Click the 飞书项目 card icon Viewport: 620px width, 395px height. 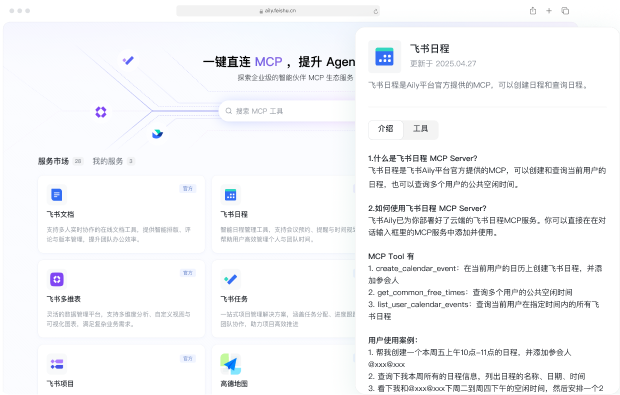click(57, 364)
